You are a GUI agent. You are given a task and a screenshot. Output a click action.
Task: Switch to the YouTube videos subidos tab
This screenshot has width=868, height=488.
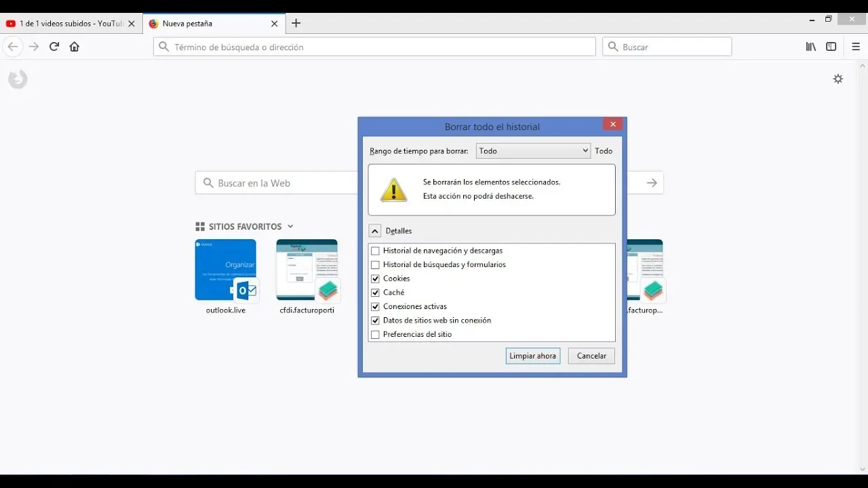[x=71, y=23]
